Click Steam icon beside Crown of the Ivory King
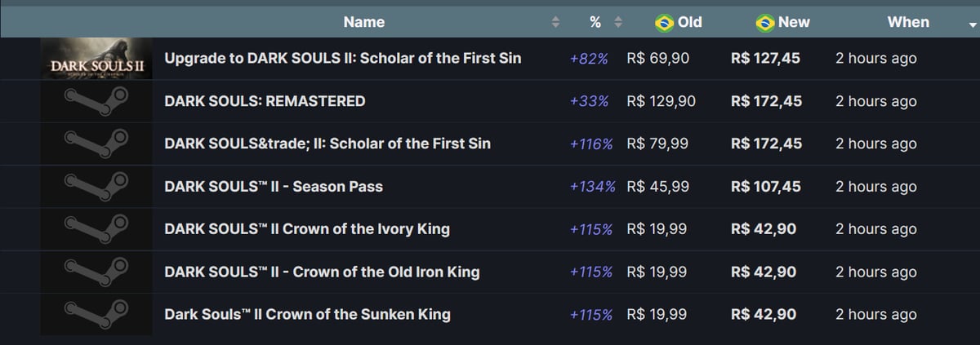 pyautogui.click(x=96, y=228)
